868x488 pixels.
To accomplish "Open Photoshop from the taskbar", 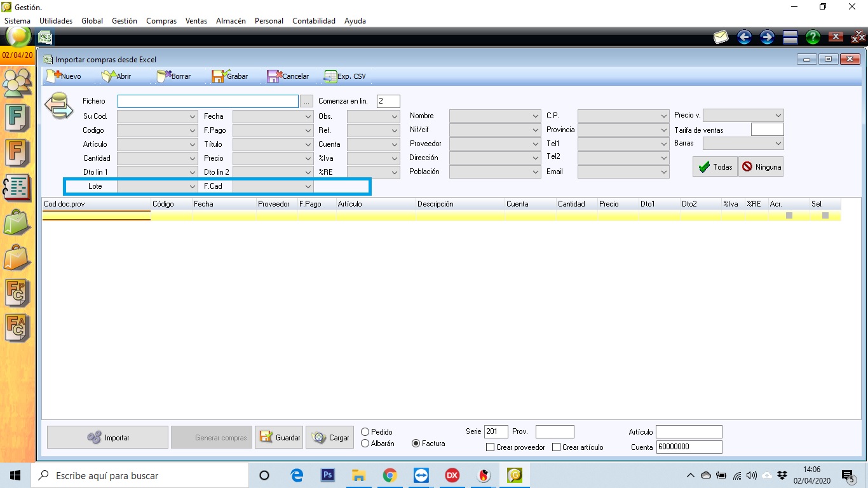I will tap(328, 475).
